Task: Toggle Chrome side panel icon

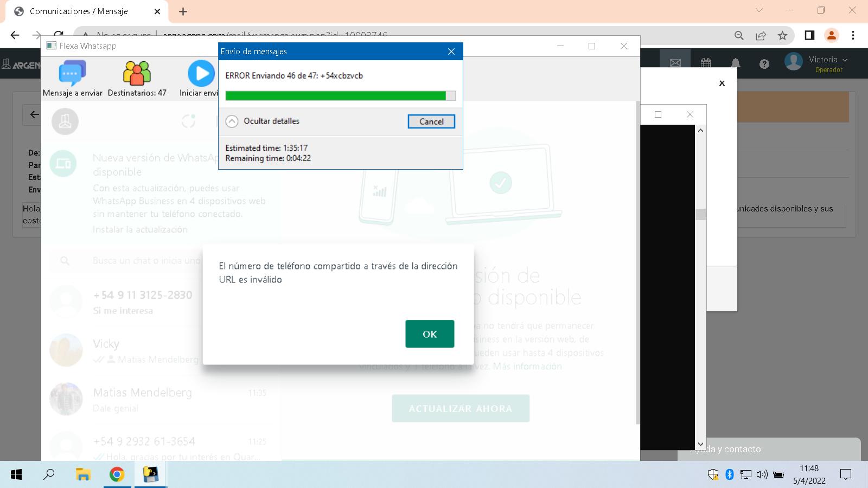Action: (x=809, y=35)
